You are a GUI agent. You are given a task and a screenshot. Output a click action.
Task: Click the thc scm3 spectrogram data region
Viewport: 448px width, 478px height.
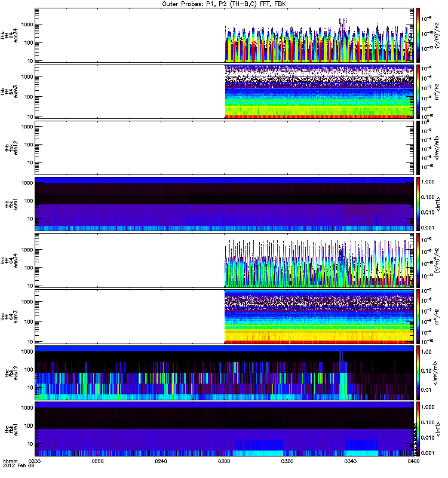tap(319, 317)
